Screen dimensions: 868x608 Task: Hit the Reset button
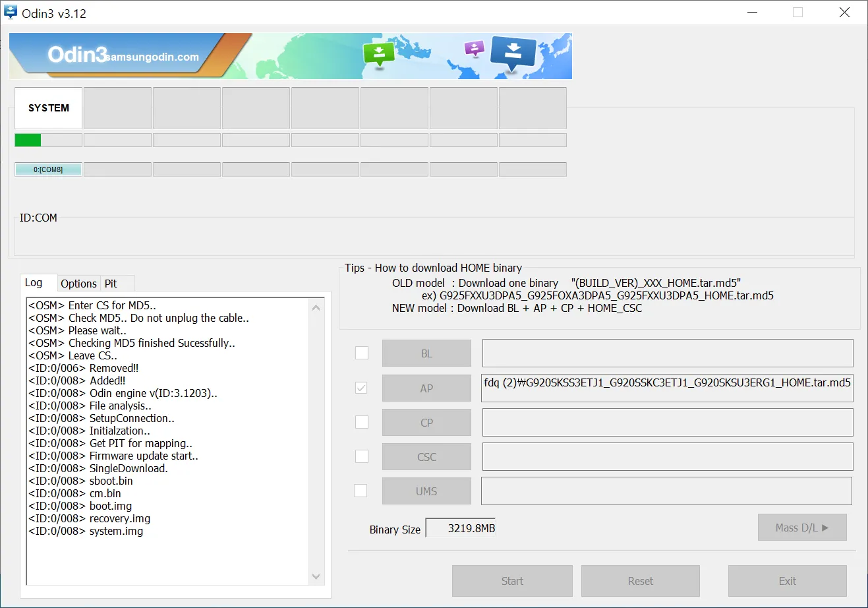coord(641,581)
